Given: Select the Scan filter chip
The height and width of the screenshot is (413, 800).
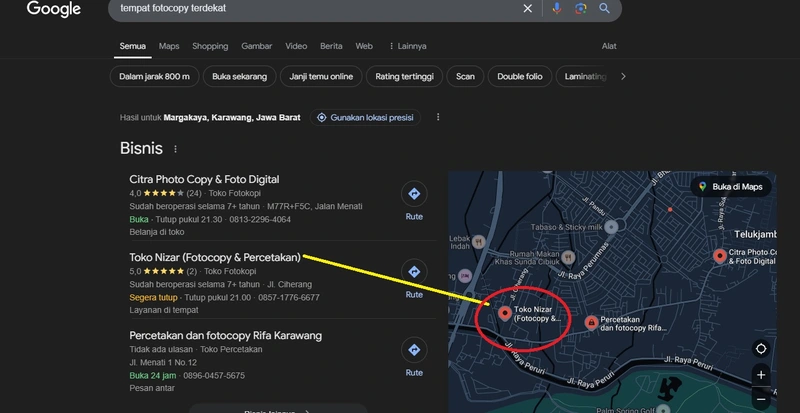Looking at the screenshot, I should pyautogui.click(x=465, y=77).
